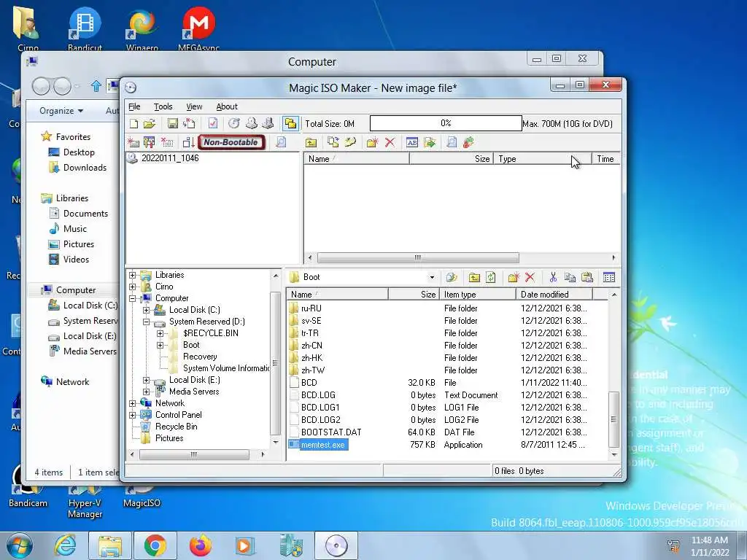747x560 pixels.
Task: Click the image properties checkmark icon
Action: coord(213,124)
